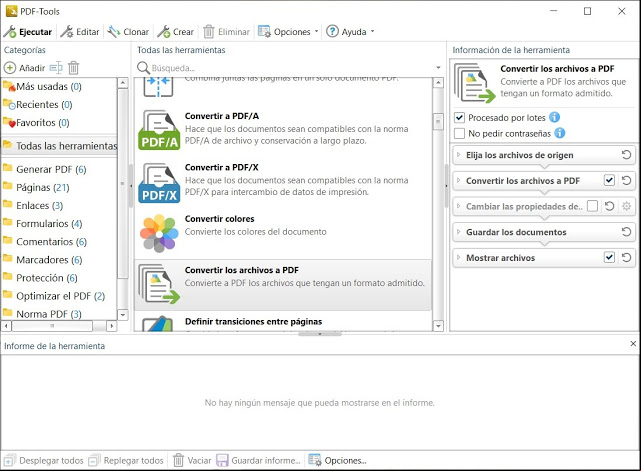Viewport: 641px width, 471px height.
Task: Click gear settings icon on Cambiar las propiedades
Action: click(x=626, y=206)
